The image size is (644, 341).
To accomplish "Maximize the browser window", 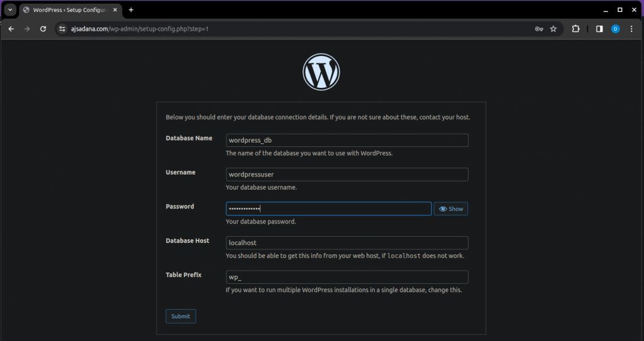I will (x=619, y=10).
